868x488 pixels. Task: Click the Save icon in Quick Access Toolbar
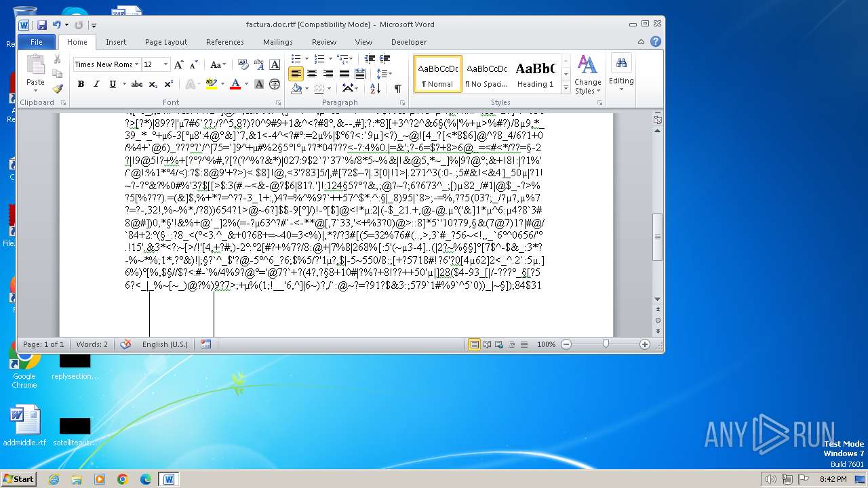point(42,25)
